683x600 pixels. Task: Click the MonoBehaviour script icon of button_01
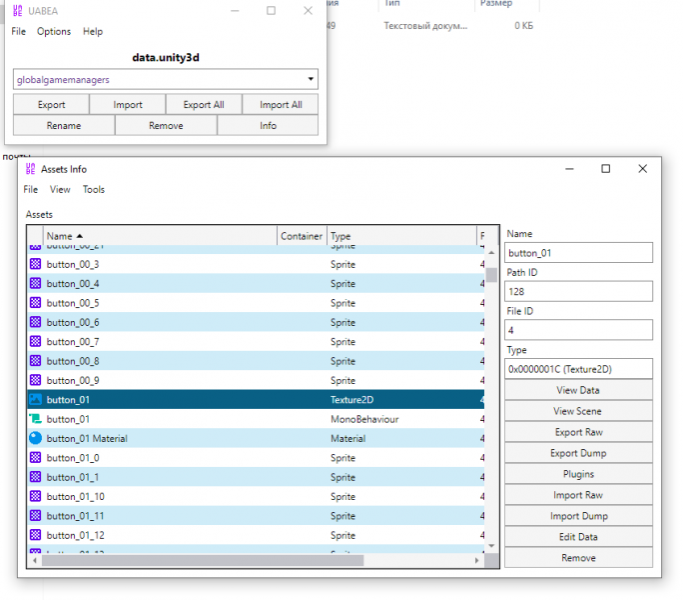coord(35,419)
